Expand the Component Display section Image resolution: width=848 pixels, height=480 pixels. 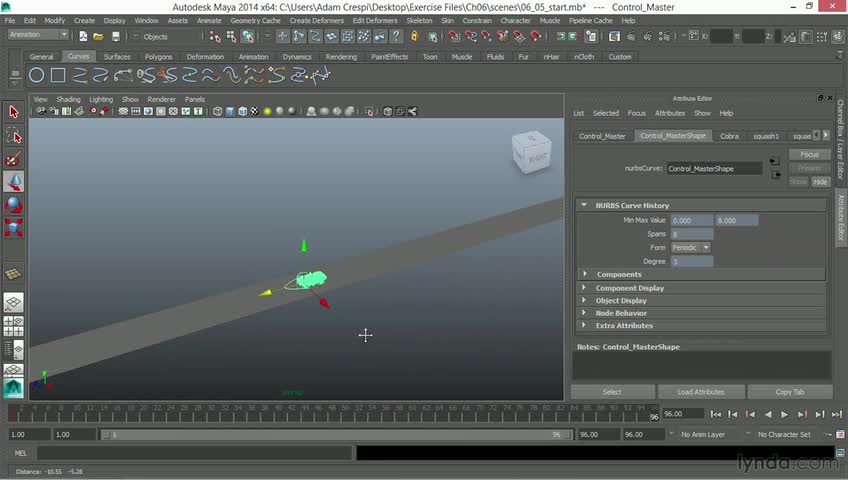coord(630,288)
